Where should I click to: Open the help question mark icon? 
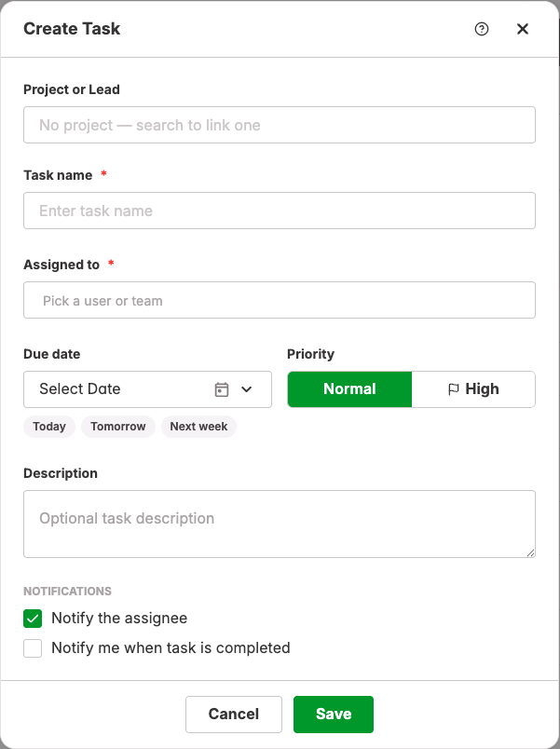point(481,29)
